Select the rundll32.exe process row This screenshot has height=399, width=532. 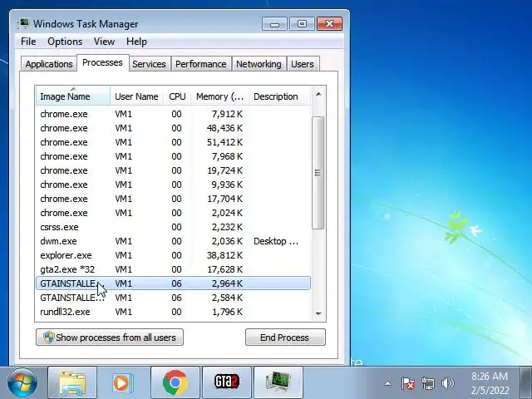[173, 312]
